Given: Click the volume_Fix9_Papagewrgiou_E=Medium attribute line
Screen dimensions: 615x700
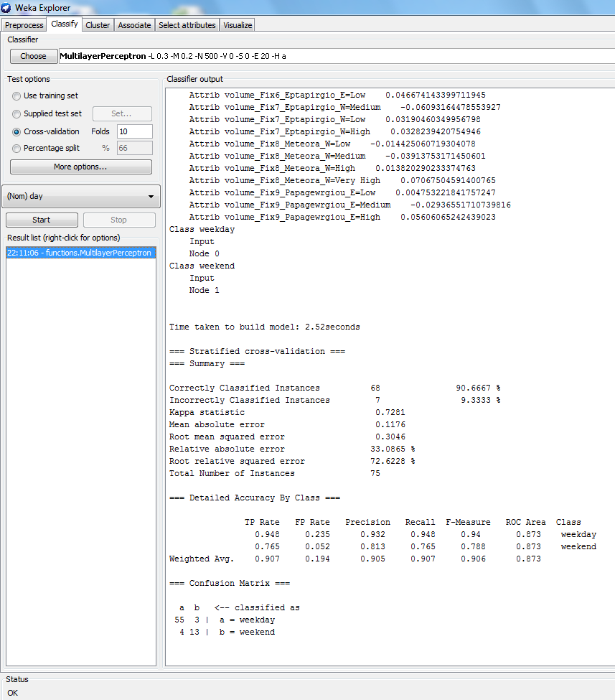Looking at the screenshot, I should [x=349, y=205].
